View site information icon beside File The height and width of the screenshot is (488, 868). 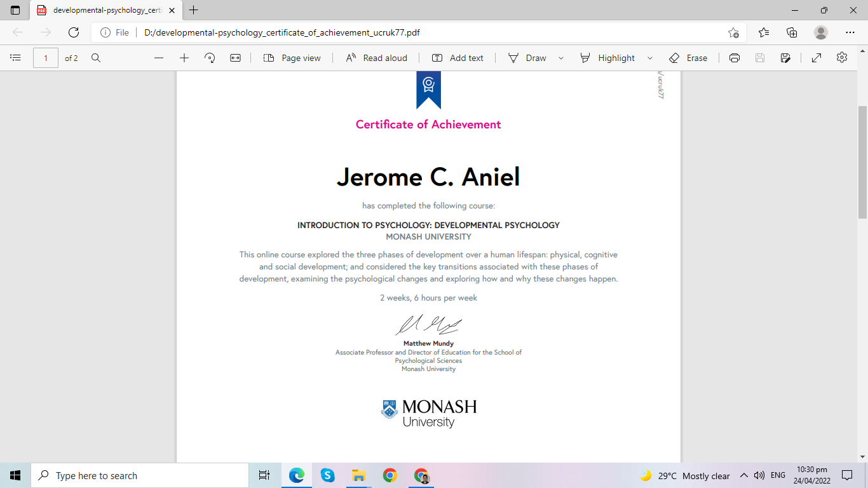click(105, 32)
